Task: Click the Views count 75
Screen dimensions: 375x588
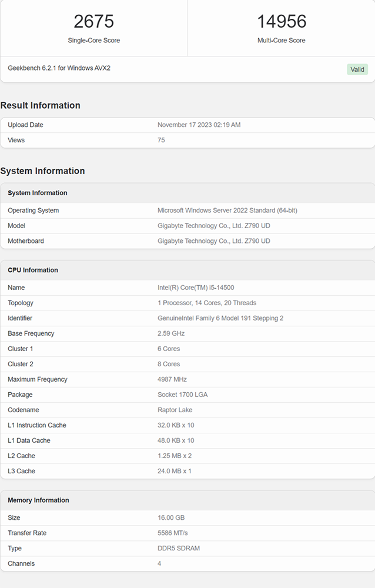Action: tap(161, 140)
